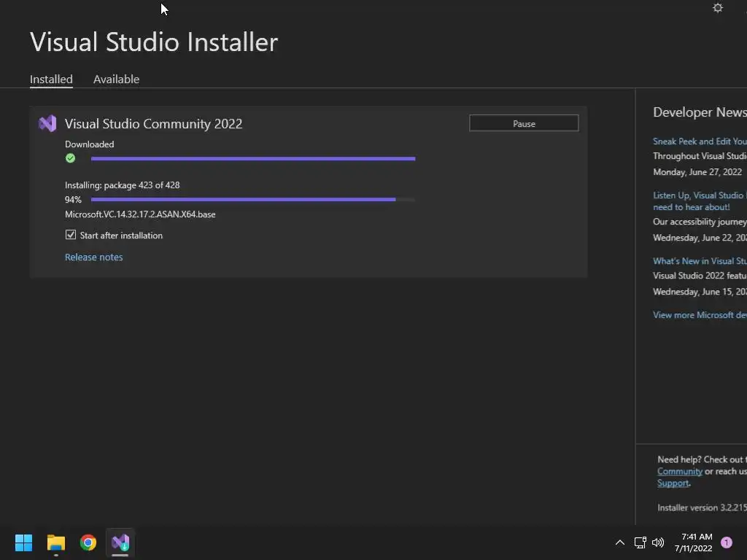Click the Installer version text
The width and height of the screenshot is (747, 560).
pyautogui.click(x=702, y=507)
